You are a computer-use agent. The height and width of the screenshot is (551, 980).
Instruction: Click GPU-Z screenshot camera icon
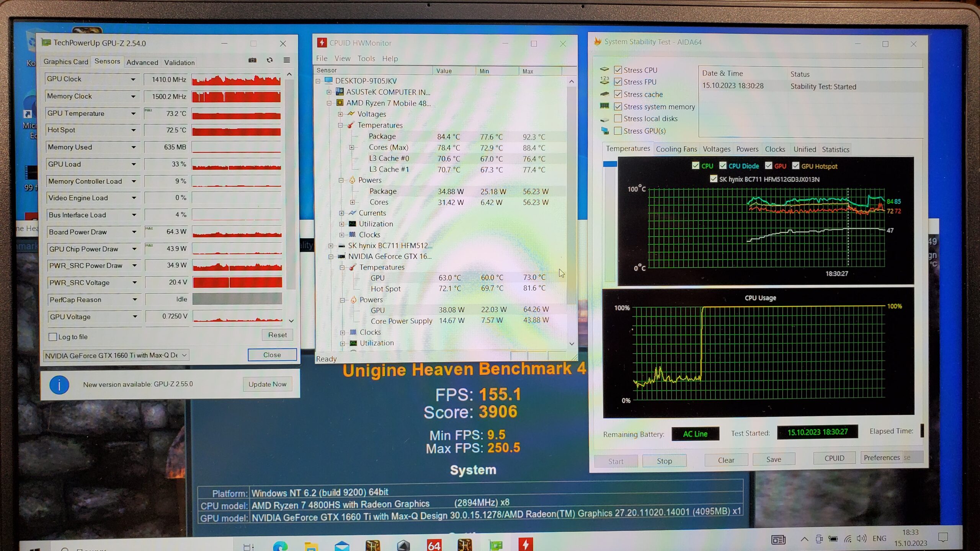(x=252, y=60)
